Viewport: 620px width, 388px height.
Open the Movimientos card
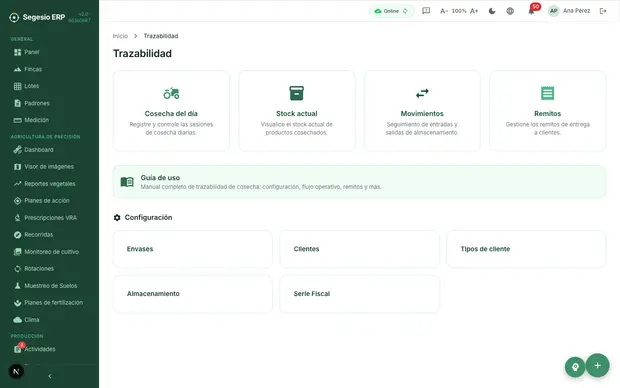click(x=422, y=111)
